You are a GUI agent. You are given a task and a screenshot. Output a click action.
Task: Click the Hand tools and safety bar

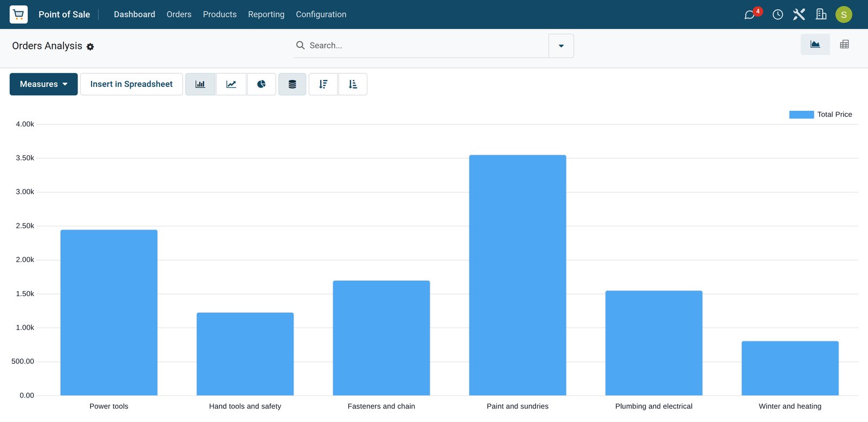click(x=245, y=354)
